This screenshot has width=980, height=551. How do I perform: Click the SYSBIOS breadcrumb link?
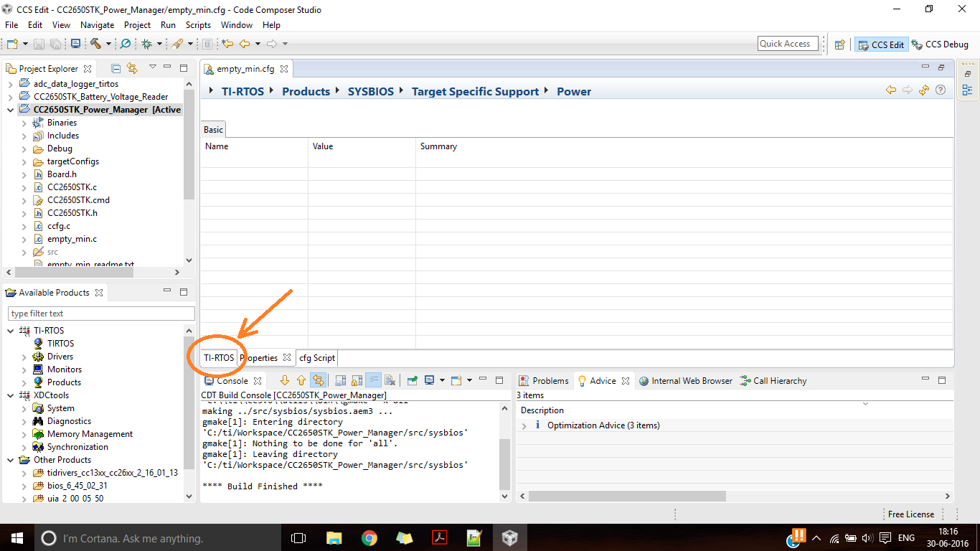pyautogui.click(x=371, y=91)
